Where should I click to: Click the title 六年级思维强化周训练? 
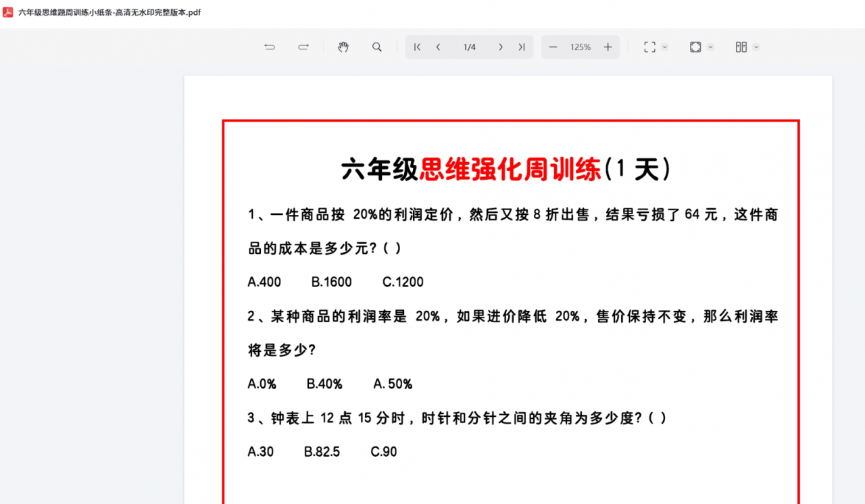[x=471, y=169]
